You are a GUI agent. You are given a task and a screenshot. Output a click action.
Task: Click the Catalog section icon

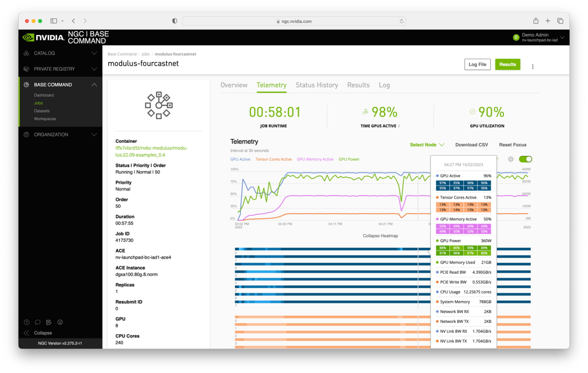[26, 53]
